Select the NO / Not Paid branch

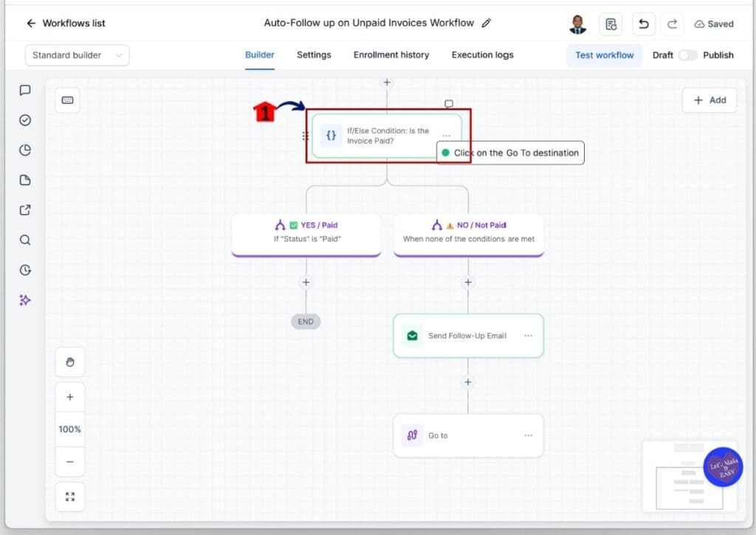pyautogui.click(x=469, y=235)
